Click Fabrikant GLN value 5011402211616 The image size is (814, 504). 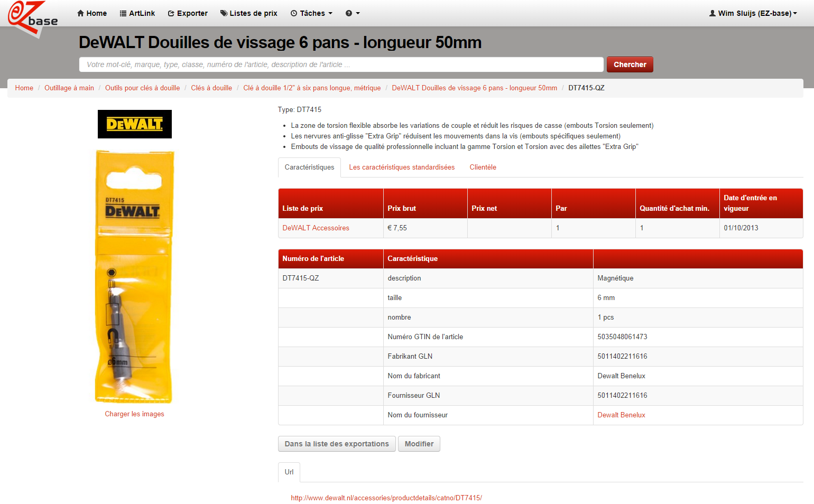coord(623,357)
